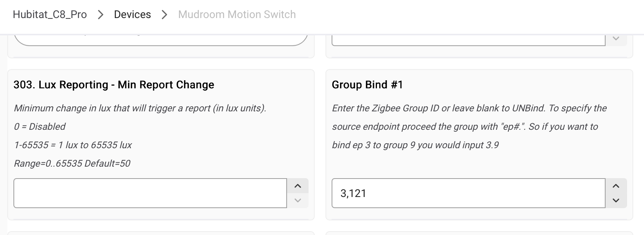Click the Zigbee Group ID instruction text

click(x=469, y=108)
